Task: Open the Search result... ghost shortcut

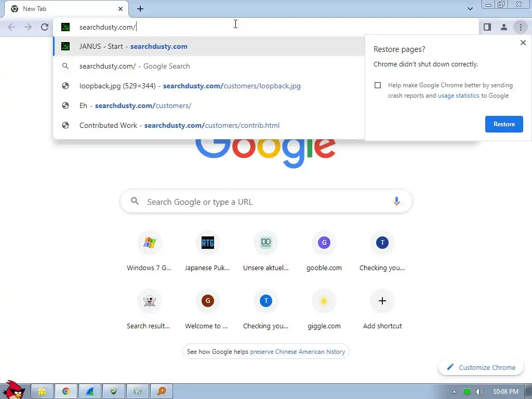Action: (x=149, y=310)
